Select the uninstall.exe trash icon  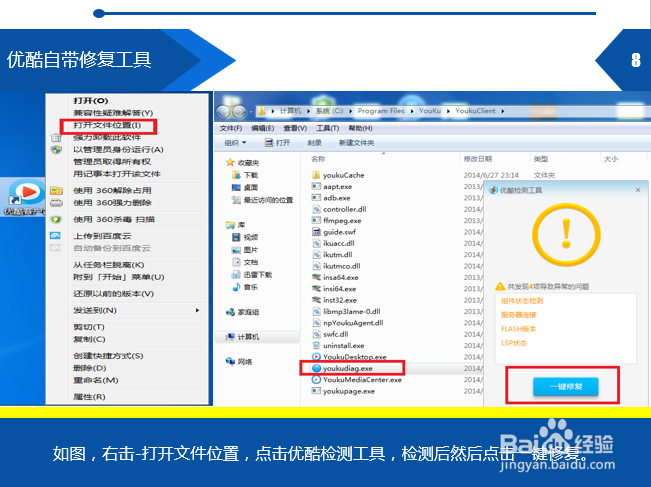coord(316,345)
